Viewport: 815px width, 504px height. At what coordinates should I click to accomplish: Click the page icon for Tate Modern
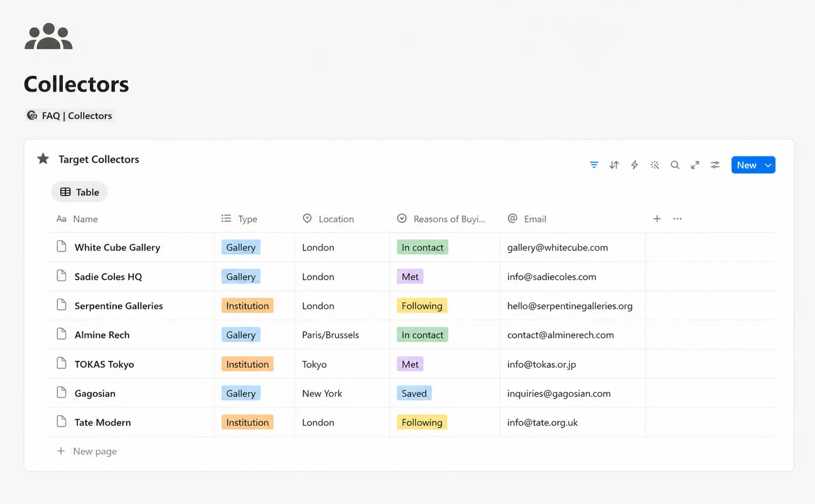[61, 422]
